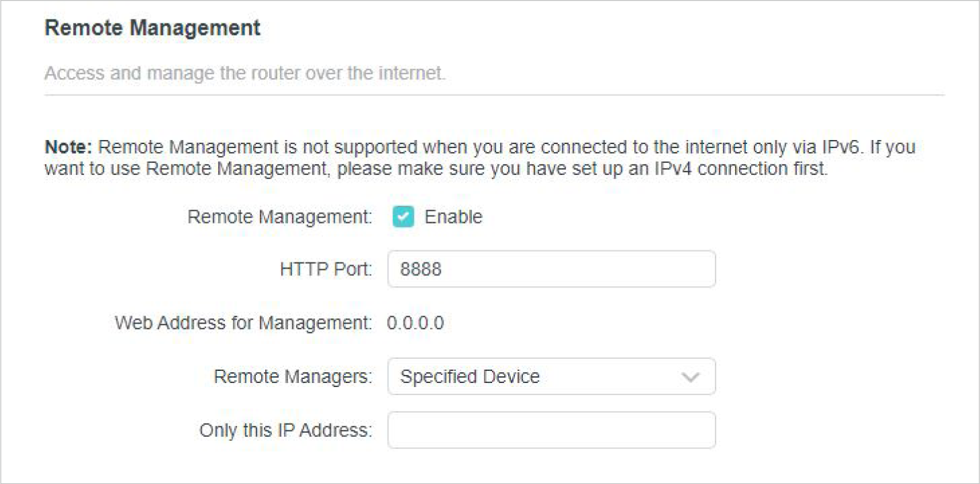Click the 0.0.0.0 web address value

[415, 323]
